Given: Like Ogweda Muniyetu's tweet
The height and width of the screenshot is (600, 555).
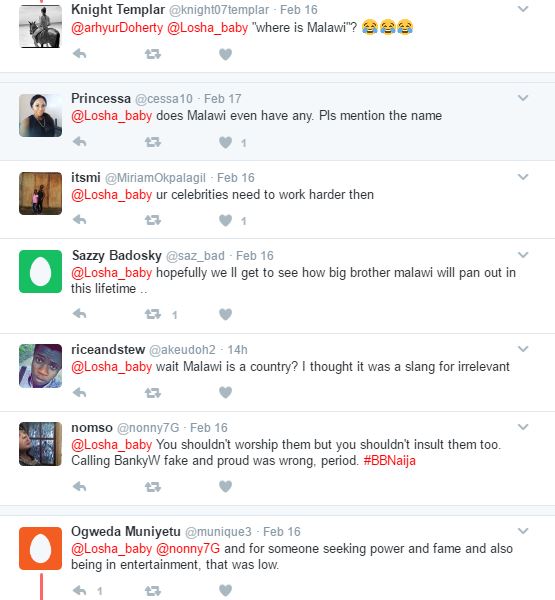Looking at the screenshot, I should [225, 590].
